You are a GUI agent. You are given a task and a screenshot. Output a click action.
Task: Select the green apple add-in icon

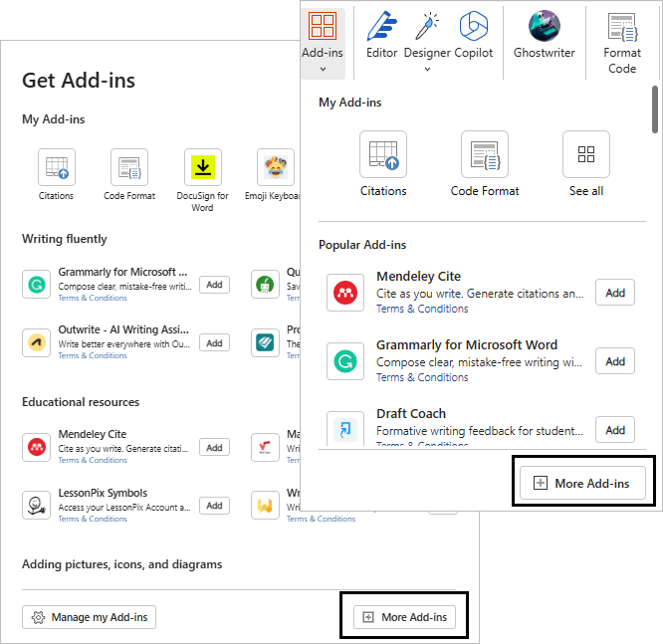coord(265,285)
